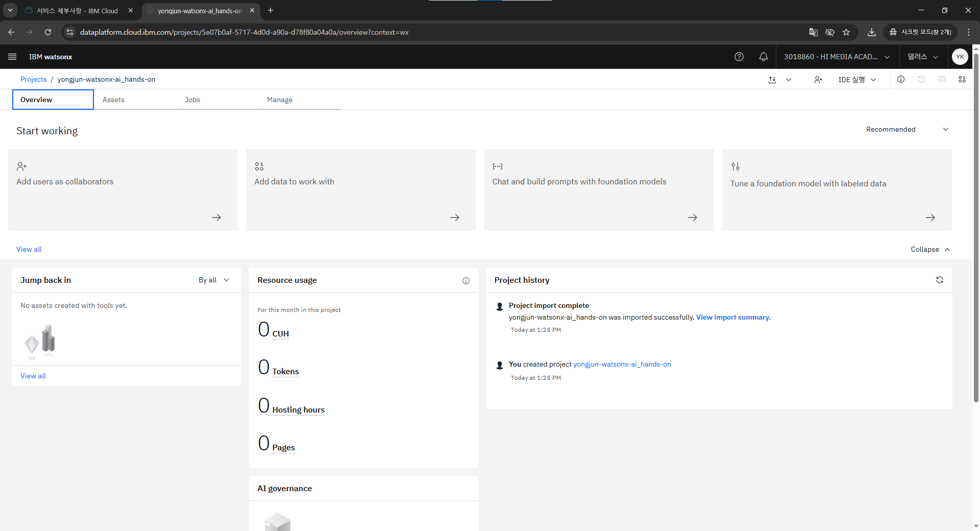Open the 댈러스 region dropdown
Viewport: 980px width, 531px height.
click(x=923, y=57)
